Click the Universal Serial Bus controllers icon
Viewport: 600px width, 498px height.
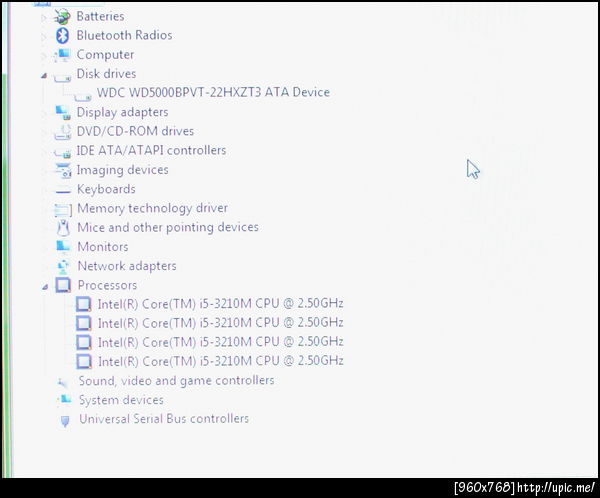pos(65,421)
